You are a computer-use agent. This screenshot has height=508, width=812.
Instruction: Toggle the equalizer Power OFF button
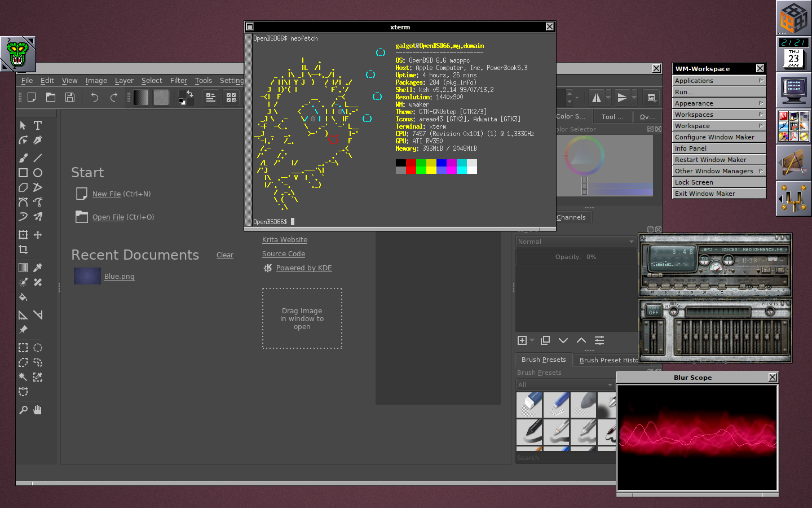pos(654,310)
